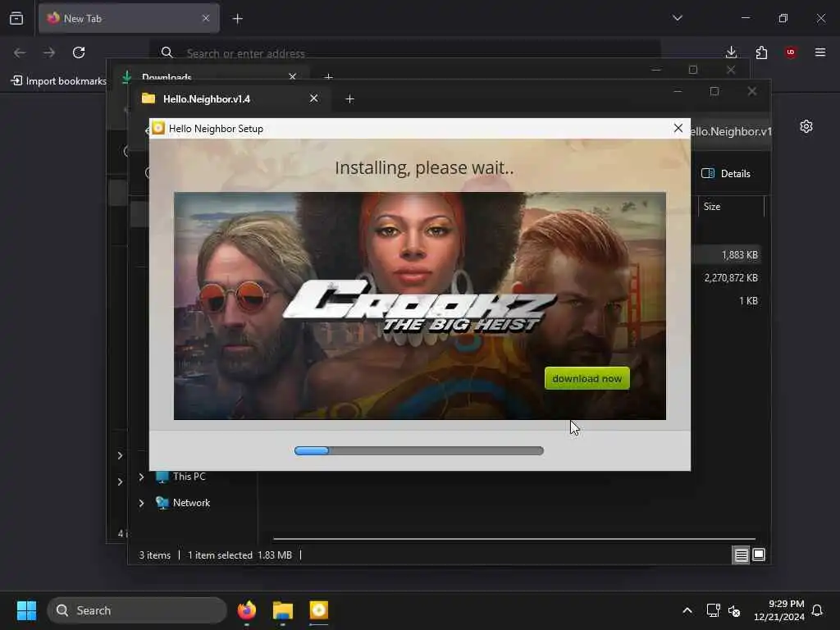Click Import bookmarks in bookmarks toolbar
Viewport: 840px width, 630px height.
click(59, 81)
